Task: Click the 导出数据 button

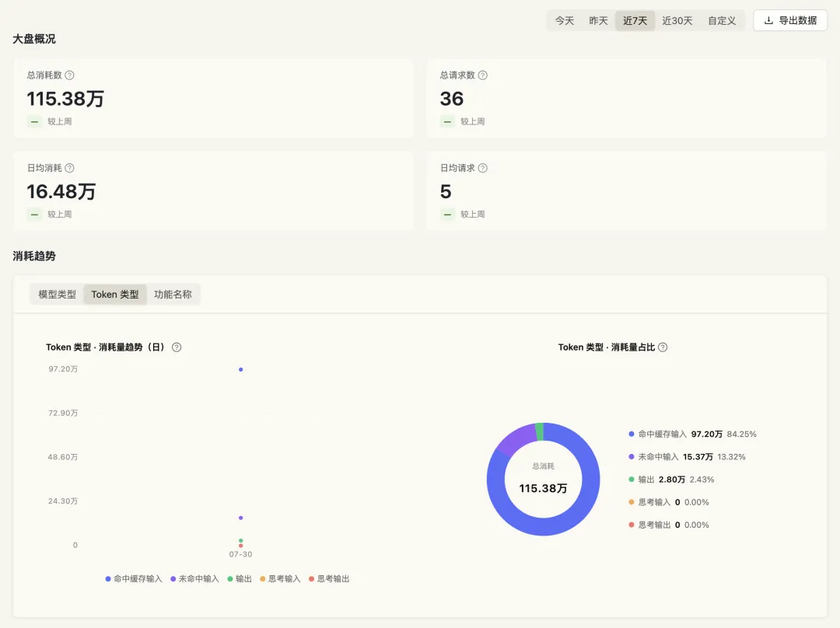Action: (790, 21)
